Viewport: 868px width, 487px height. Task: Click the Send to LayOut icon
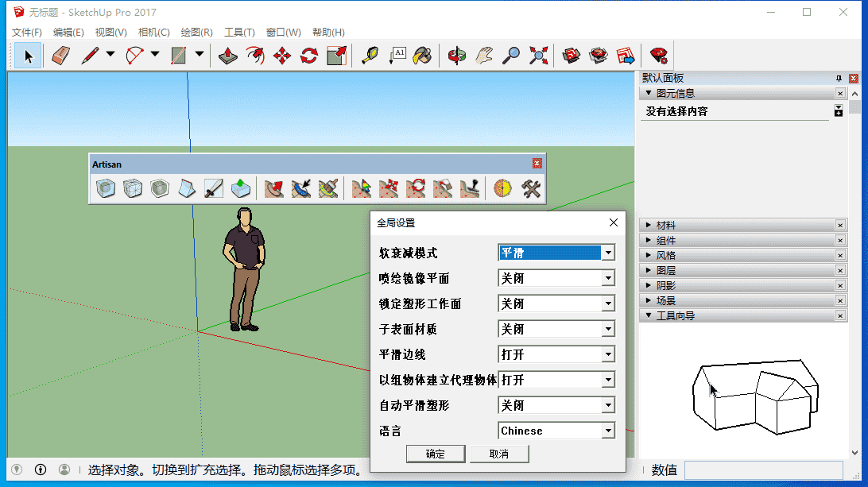point(626,56)
